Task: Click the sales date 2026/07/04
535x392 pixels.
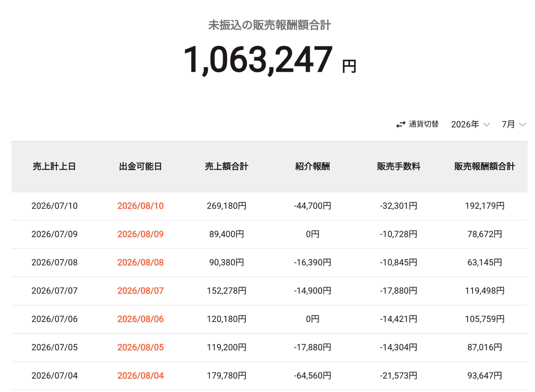Action: click(54, 375)
